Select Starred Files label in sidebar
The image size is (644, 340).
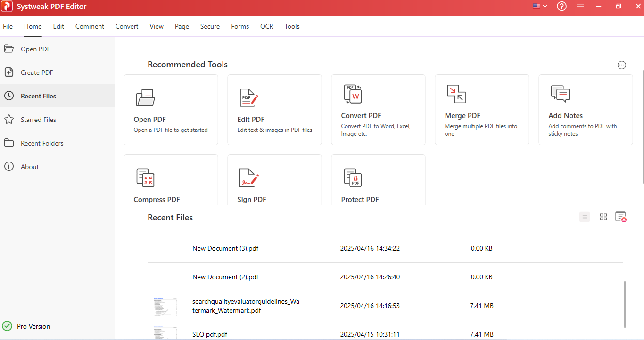38,120
